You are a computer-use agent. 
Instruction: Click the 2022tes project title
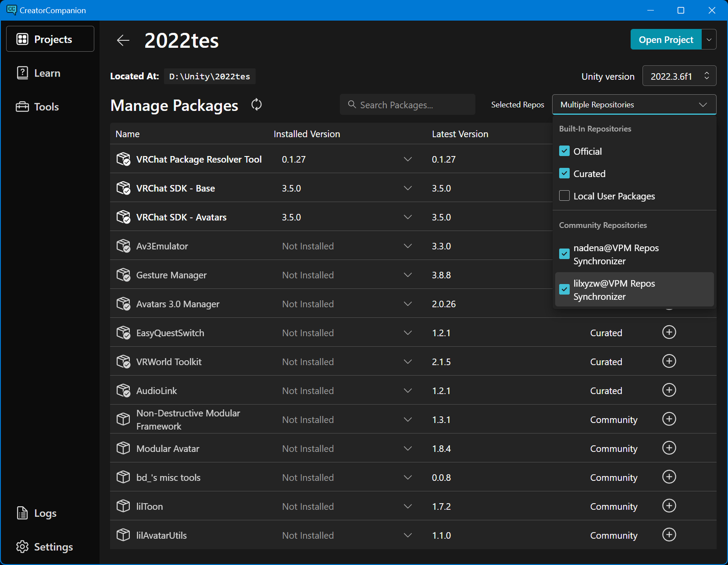[x=182, y=40]
